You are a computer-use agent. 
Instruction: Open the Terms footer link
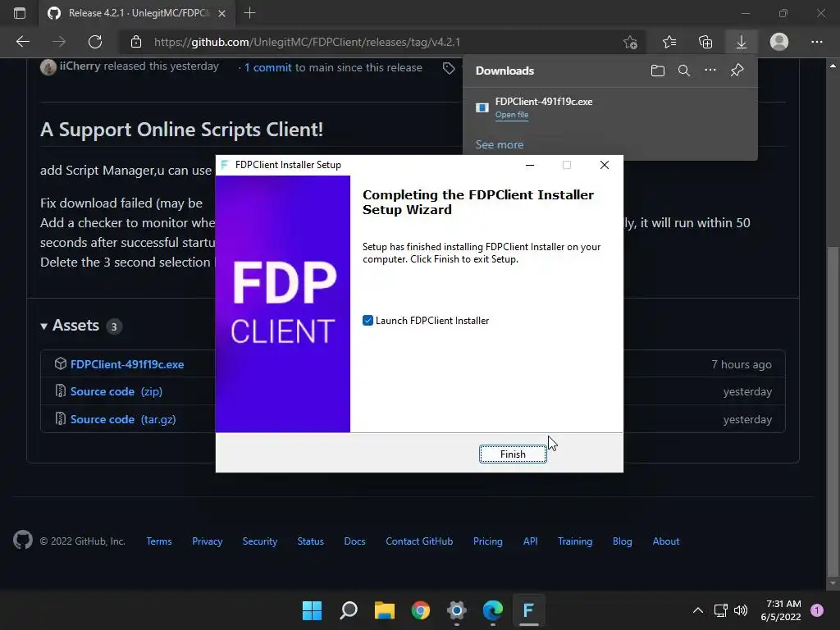[x=159, y=541]
